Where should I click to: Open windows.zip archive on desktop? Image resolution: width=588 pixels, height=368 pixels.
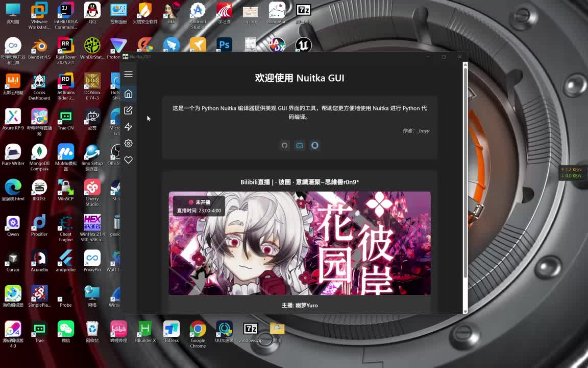tap(251, 332)
